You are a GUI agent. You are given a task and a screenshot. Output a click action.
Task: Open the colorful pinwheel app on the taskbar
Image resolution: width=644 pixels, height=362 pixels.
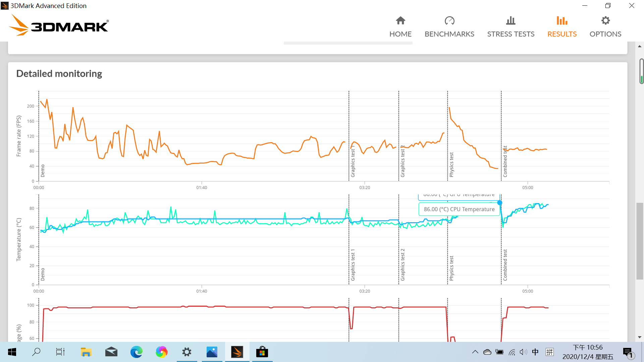[162, 352]
